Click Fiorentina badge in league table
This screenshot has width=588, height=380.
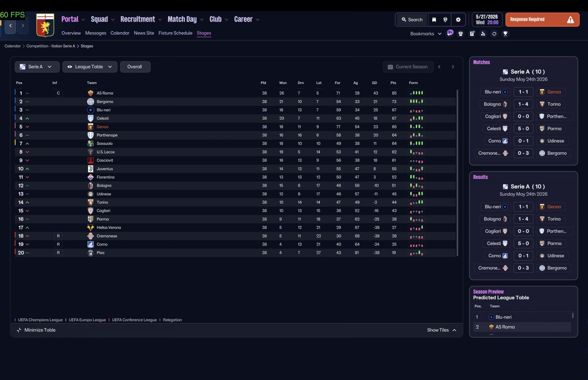click(x=90, y=177)
